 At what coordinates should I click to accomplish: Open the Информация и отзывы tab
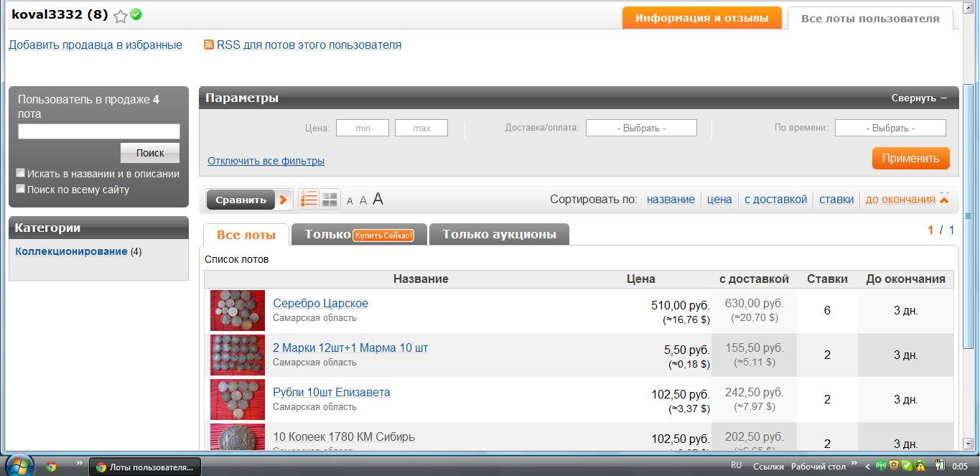(701, 18)
